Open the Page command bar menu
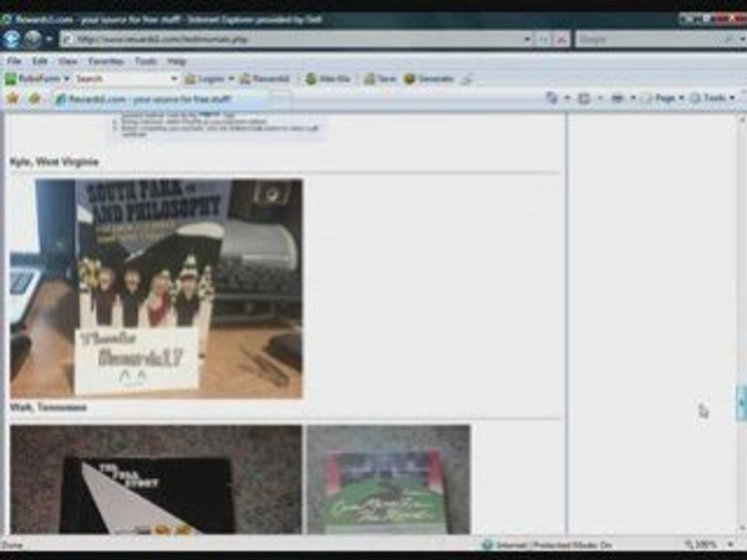This screenshot has height=560, width=747. [663, 99]
